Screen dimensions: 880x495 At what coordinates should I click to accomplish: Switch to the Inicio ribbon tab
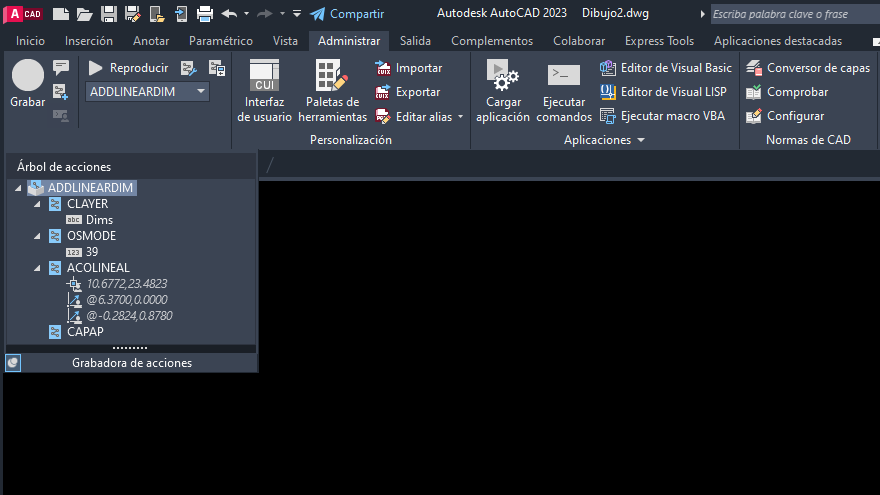[x=30, y=41]
